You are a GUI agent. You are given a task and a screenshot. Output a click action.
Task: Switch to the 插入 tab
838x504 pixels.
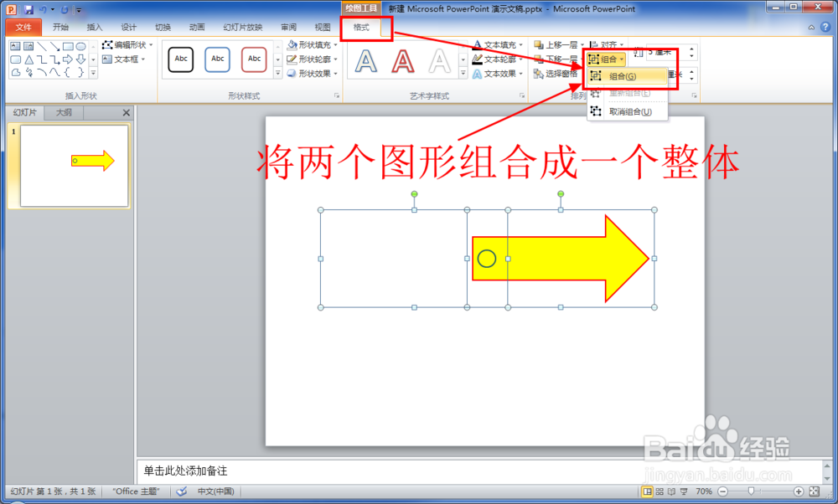coord(94,28)
